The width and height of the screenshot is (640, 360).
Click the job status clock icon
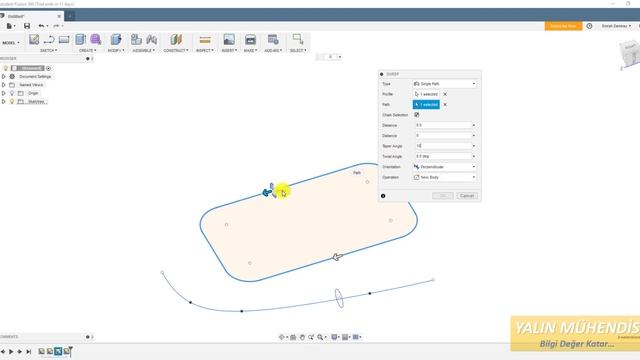(589, 26)
